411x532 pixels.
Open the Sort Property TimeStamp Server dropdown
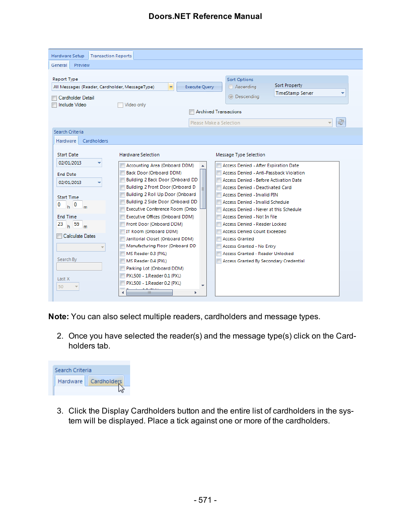point(343,93)
